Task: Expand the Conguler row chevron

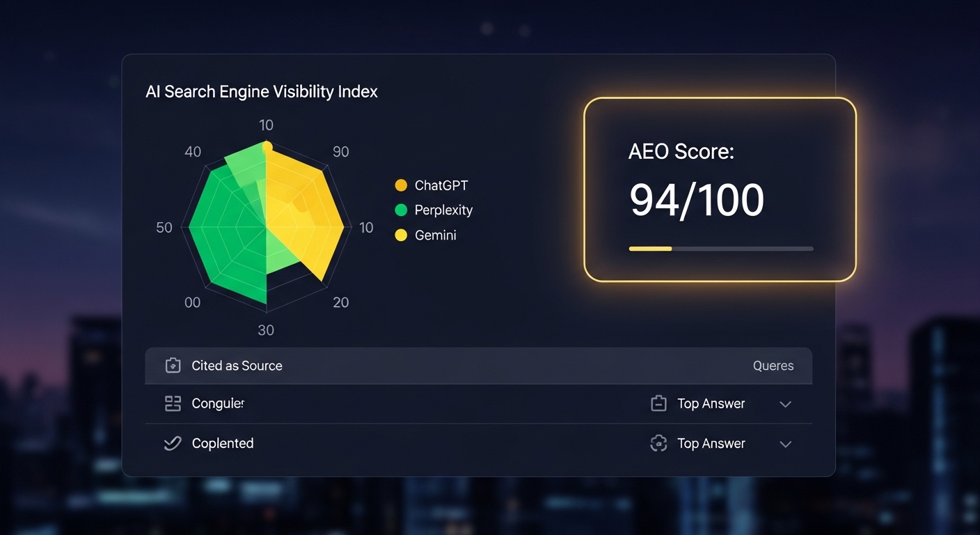Action: pyautogui.click(x=786, y=404)
